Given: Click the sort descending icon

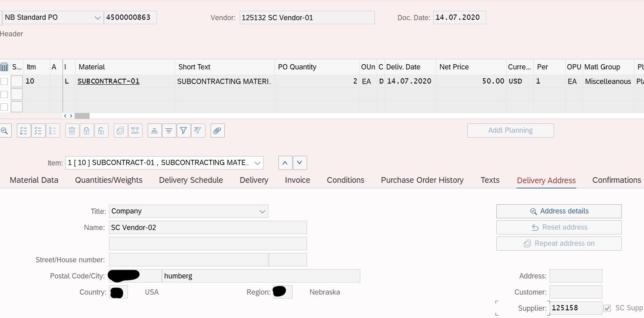Looking at the screenshot, I should pyautogui.click(x=169, y=131).
